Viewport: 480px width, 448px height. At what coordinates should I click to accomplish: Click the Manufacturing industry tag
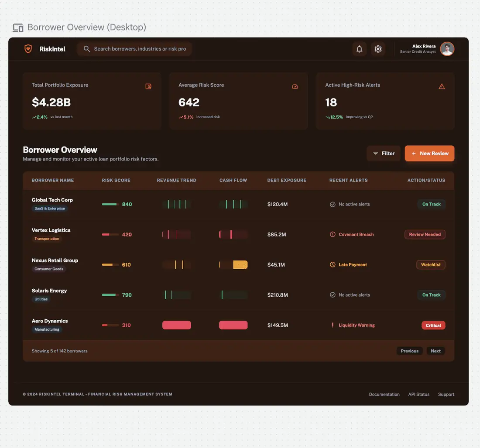coord(47,329)
